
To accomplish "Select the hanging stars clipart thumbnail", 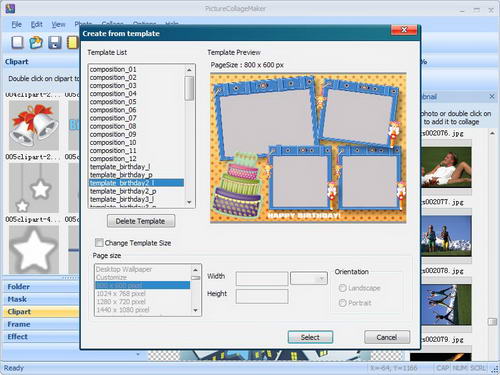I will pos(34,188).
